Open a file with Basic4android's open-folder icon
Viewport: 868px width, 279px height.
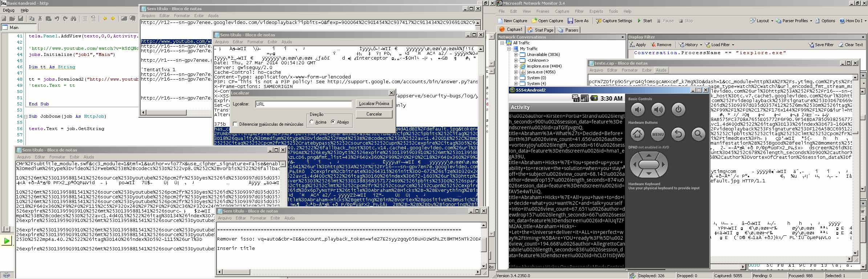coord(12,19)
